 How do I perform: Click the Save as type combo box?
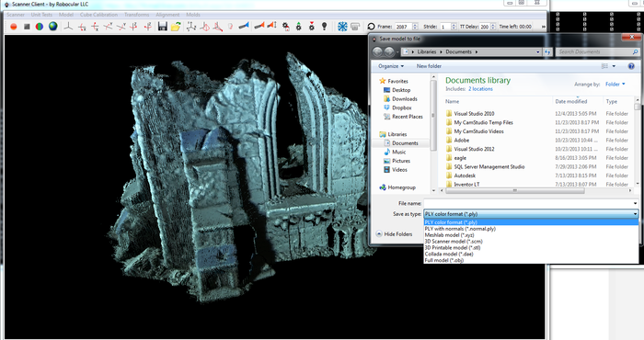(x=531, y=214)
